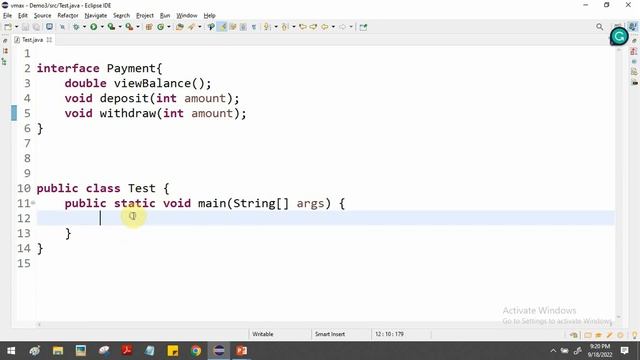
Task: Click the New Java Package icon
Action: click(x=149, y=27)
